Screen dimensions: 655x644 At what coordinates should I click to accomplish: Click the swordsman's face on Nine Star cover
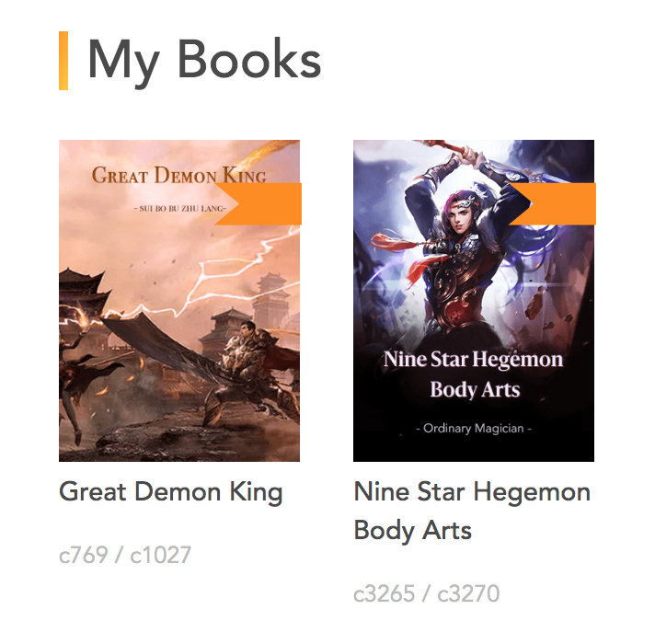point(462,215)
